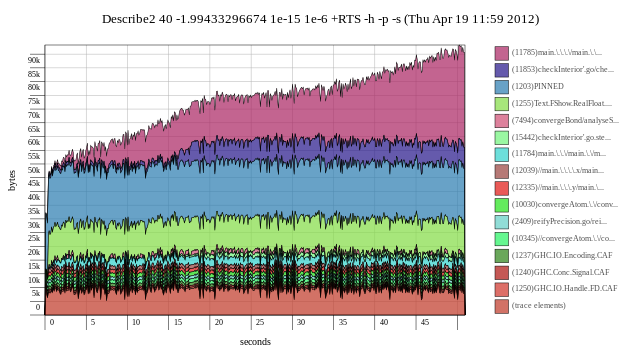Viewport: 640px width, 360px height.
Task: Select the (11785)main legend color swatch
Action: tap(502, 53)
